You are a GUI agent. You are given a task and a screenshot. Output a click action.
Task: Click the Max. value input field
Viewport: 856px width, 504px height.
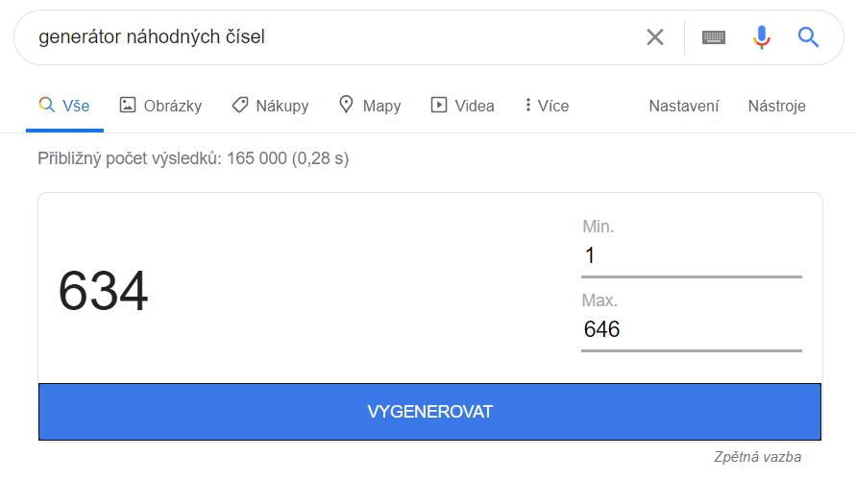[691, 329]
